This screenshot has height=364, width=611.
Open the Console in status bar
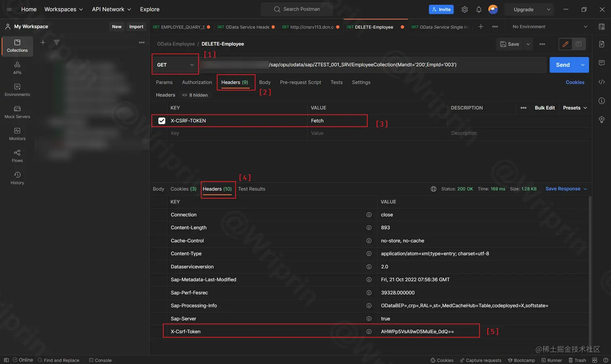coord(100,360)
